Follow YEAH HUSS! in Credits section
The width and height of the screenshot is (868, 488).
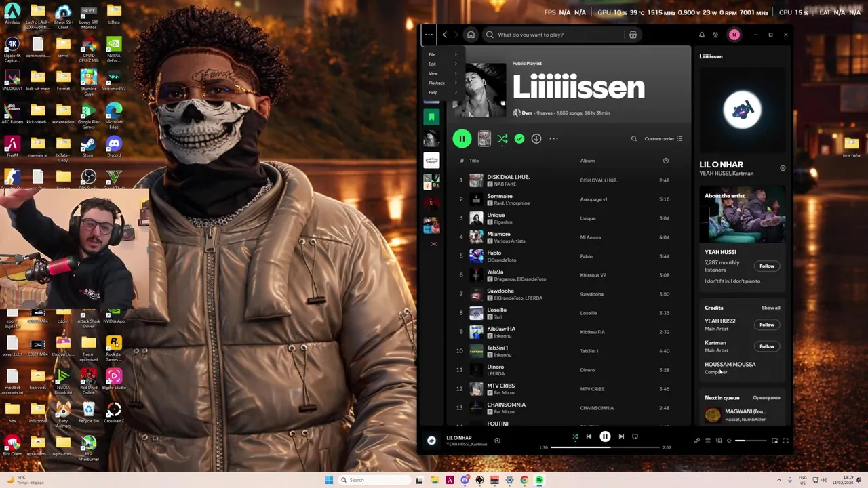pyautogui.click(x=766, y=325)
